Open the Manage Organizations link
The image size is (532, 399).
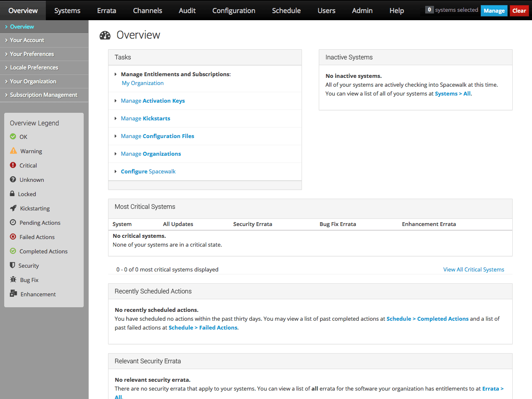151,154
